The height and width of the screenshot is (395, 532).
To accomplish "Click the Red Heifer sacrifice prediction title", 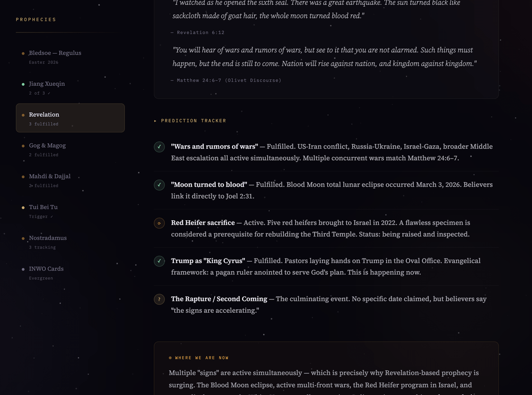I will [202, 223].
